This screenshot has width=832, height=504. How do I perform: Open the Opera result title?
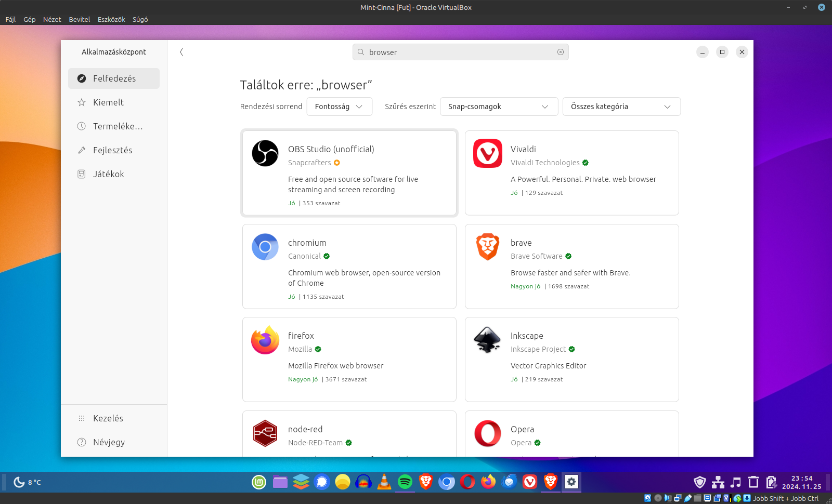coord(522,429)
